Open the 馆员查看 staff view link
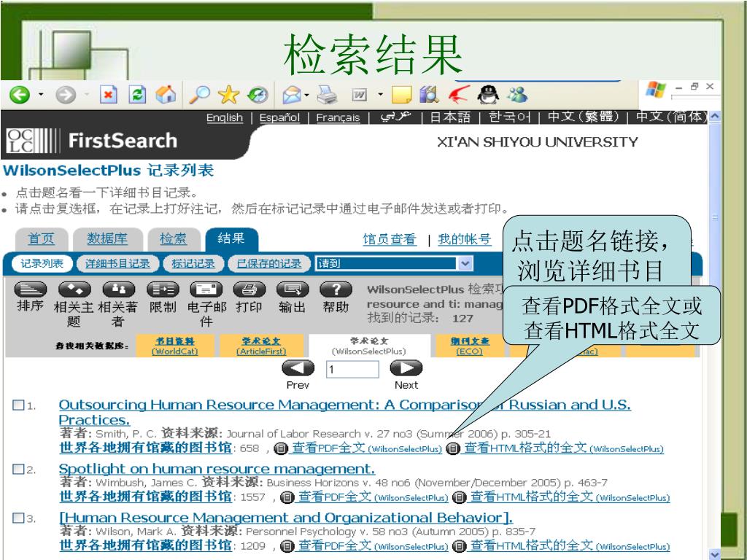The width and height of the screenshot is (747, 560). (390, 239)
